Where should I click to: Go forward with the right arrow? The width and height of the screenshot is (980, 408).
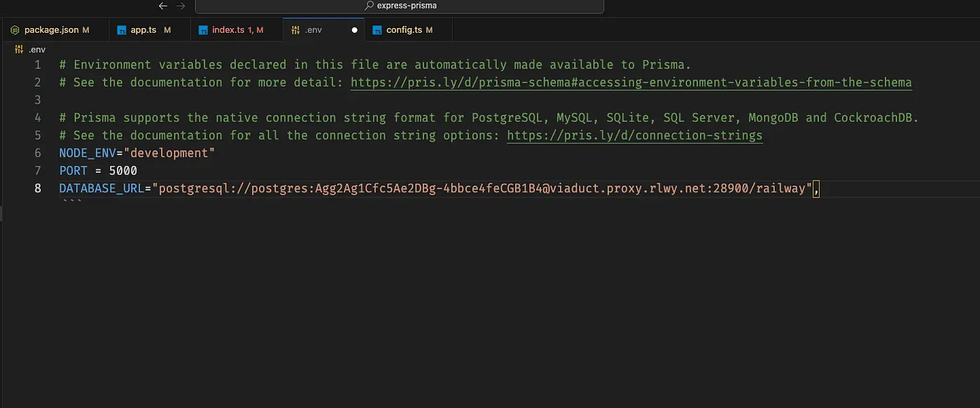click(x=181, y=6)
